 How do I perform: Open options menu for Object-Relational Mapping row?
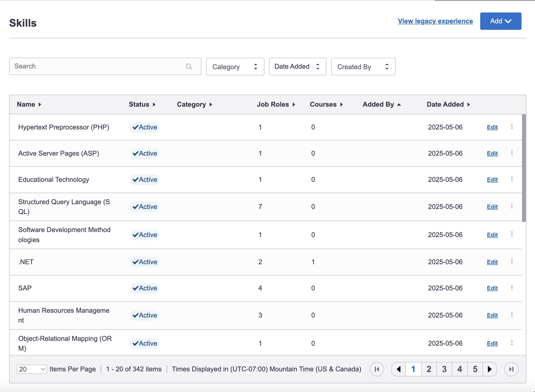(x=512, y=343)
